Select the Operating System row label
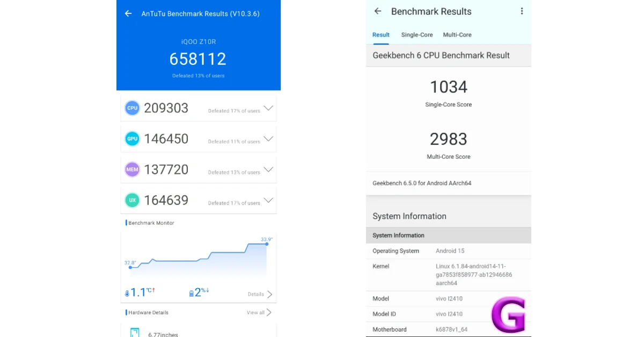 (x=396, y=251)
